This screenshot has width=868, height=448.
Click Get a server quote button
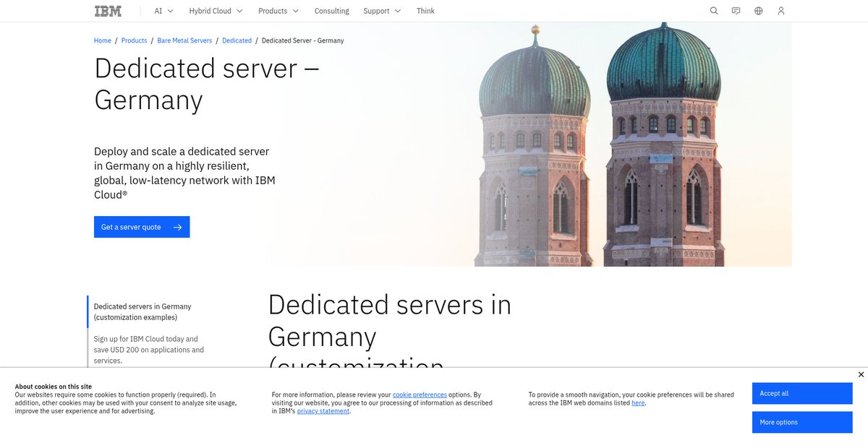tap(142, 227)
